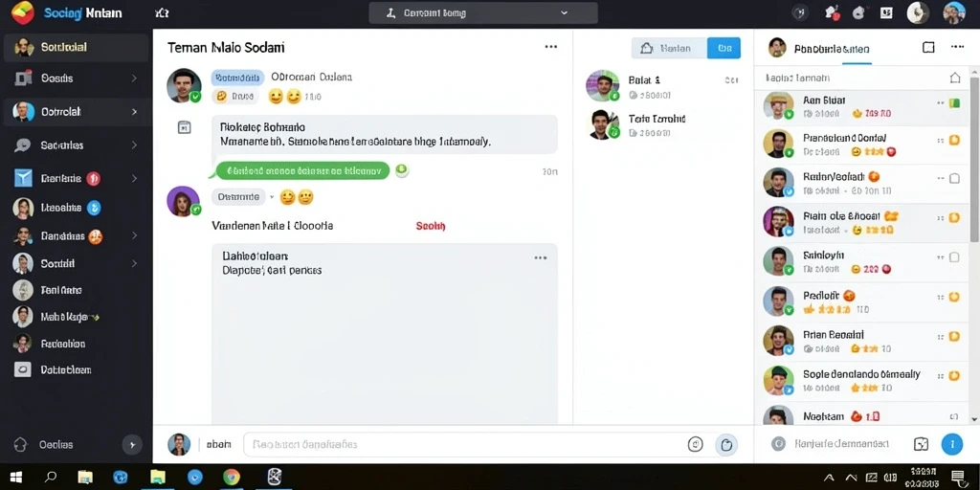980x490 pixels.
Task: Open the notification center in taskbar
Action: [957, 479]
